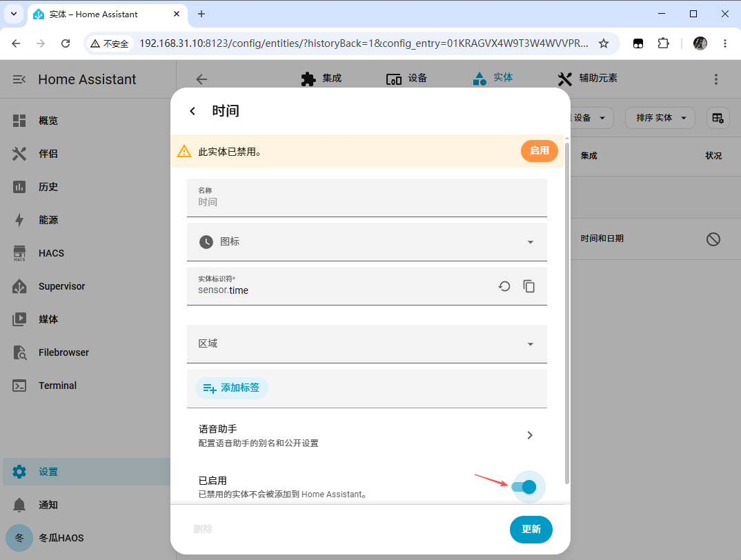741x560 pixels.
Task: Switch to the 辅助元素 helpers tab
Action: [x=587, y=79]
